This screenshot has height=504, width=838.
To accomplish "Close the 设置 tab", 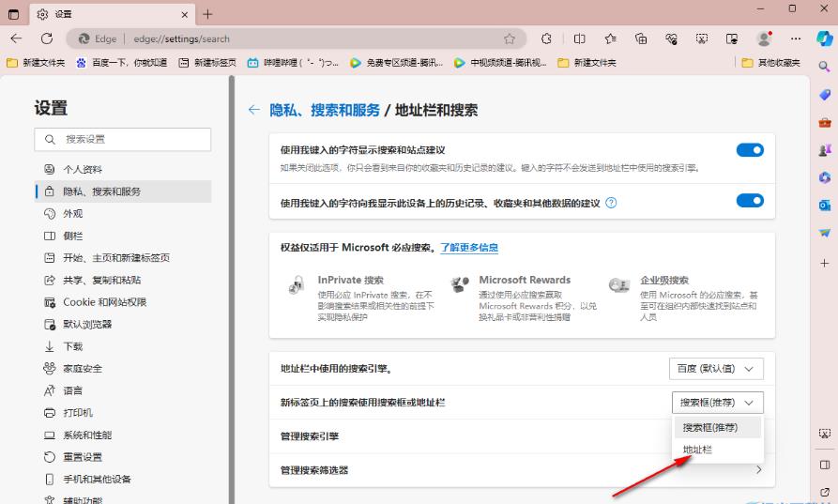I will 184,14.
